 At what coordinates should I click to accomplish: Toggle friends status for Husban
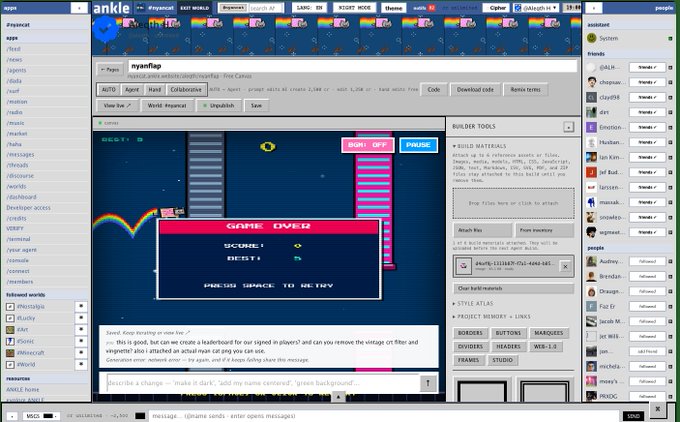coord(647,142)
